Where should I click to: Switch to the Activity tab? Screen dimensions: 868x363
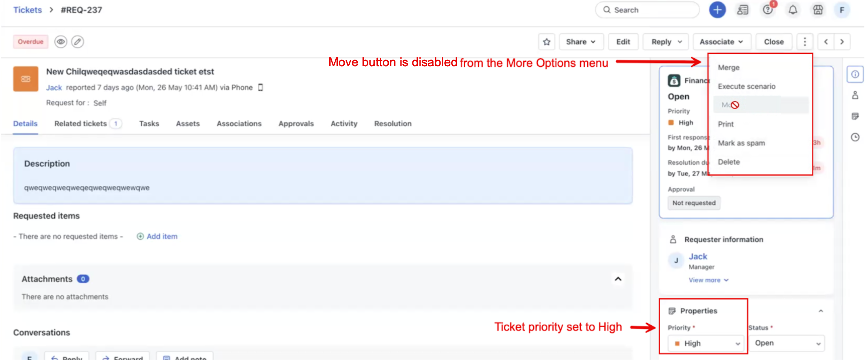tap(344, 124)
